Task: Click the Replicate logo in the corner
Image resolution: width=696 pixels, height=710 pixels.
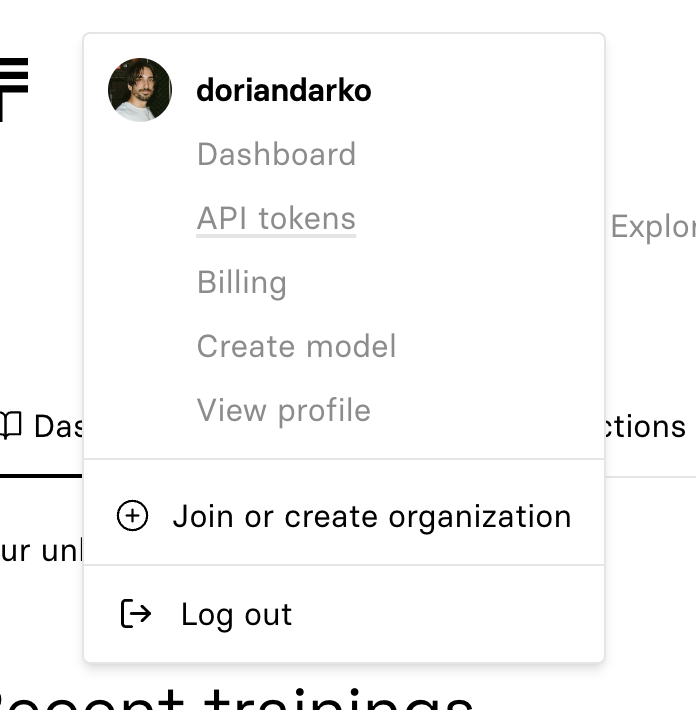Action: (x=14, y=88)
